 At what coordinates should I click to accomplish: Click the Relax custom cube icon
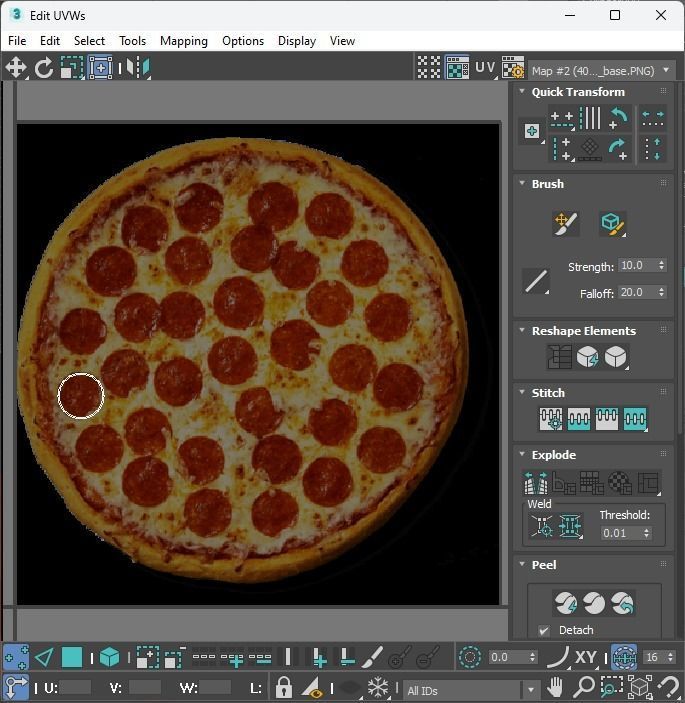click(x=616, y=357)
